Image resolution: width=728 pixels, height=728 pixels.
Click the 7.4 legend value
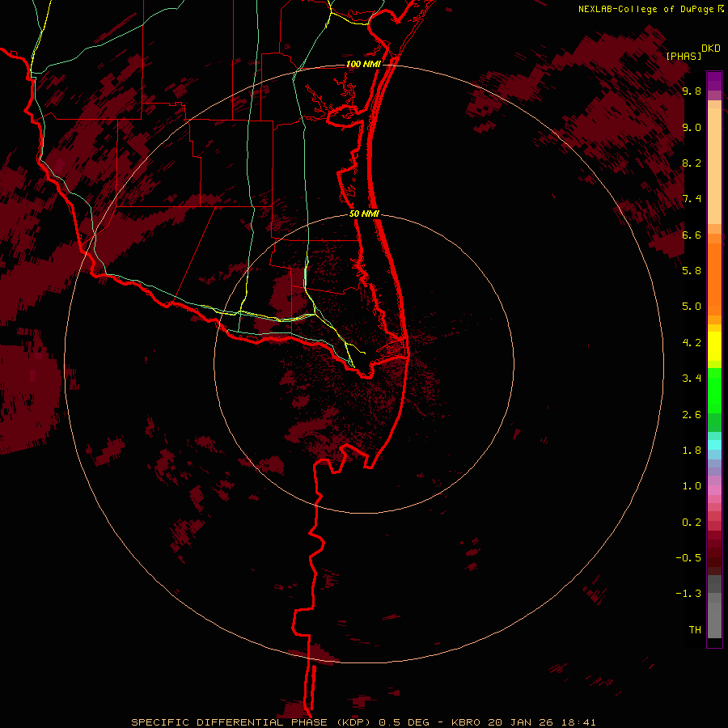(x=692, y=199)
